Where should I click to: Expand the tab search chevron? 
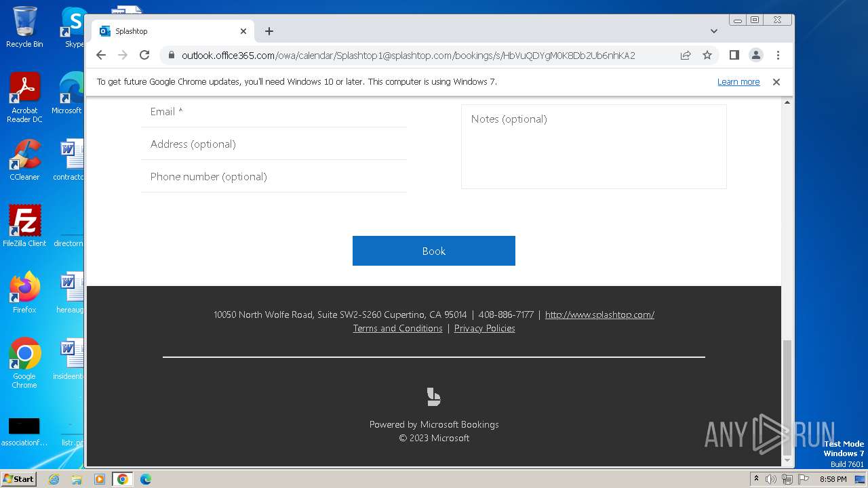tap(714, 31)
